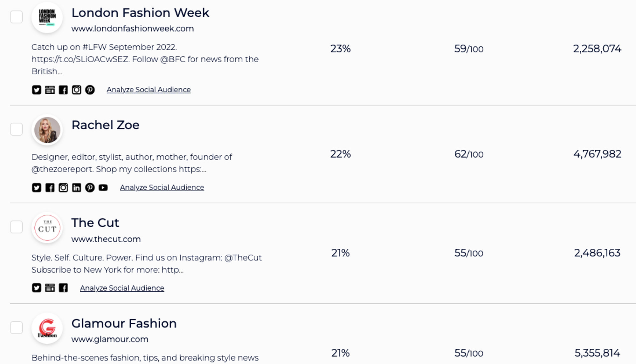Tick the London Fashion Week checkbox
The width and height of the screenshot is (636, 364).
[16, 17]
